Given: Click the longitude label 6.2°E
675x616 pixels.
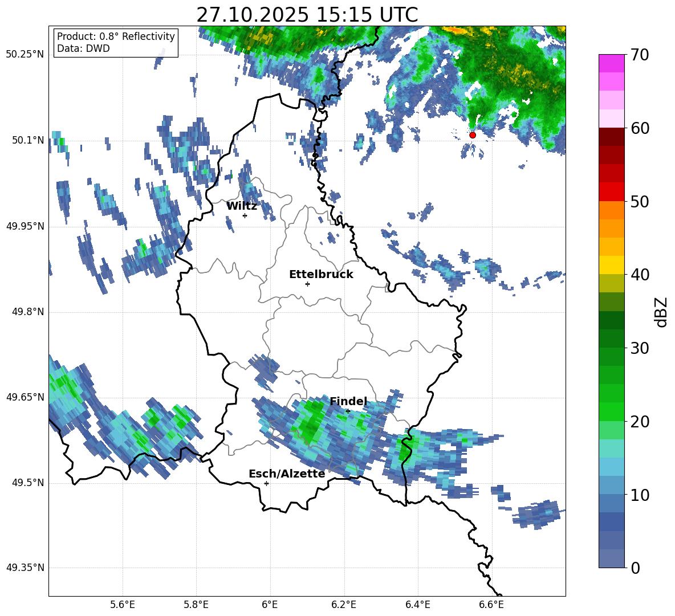Looking at the screenshot, I should 344,605.
